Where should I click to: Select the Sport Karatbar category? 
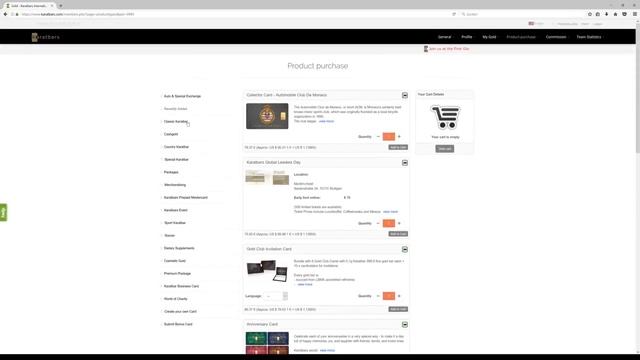pos(175,223)
